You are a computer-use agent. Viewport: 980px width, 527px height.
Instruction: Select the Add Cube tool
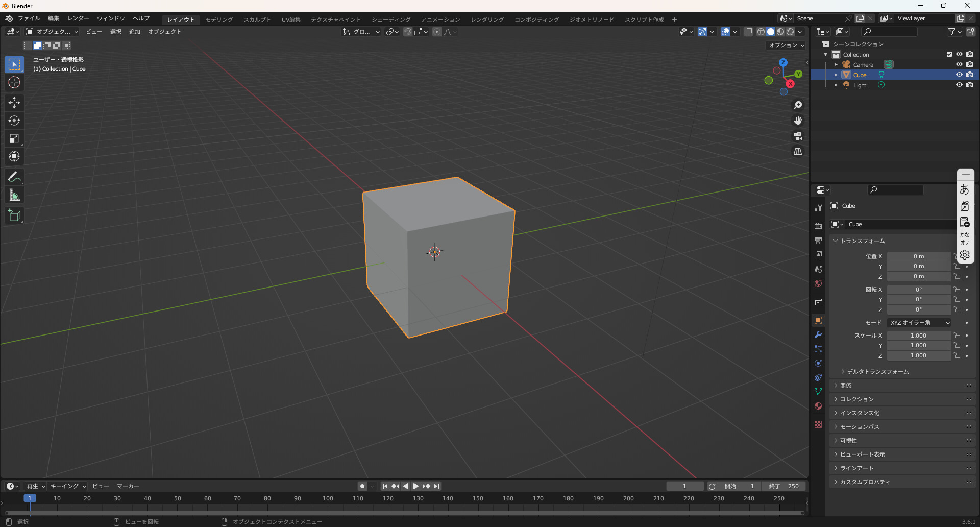(14, 215)
